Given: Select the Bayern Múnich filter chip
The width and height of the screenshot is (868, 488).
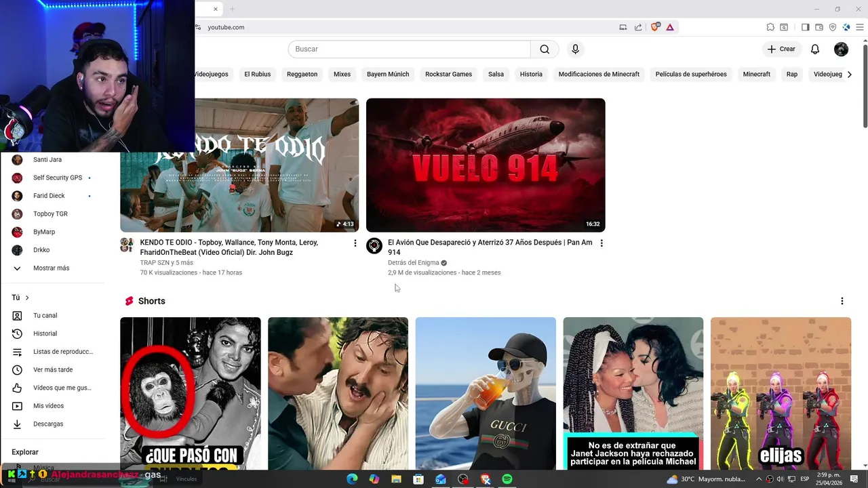Looking at the screenshot, I should (388, 74).
